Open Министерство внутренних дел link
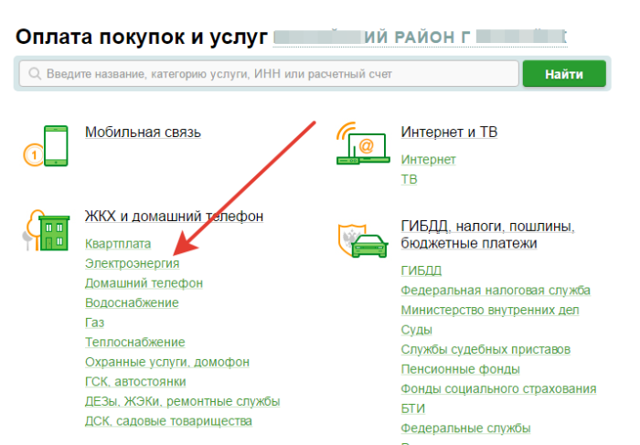This screenshot has width=640, height=445. 490,310
